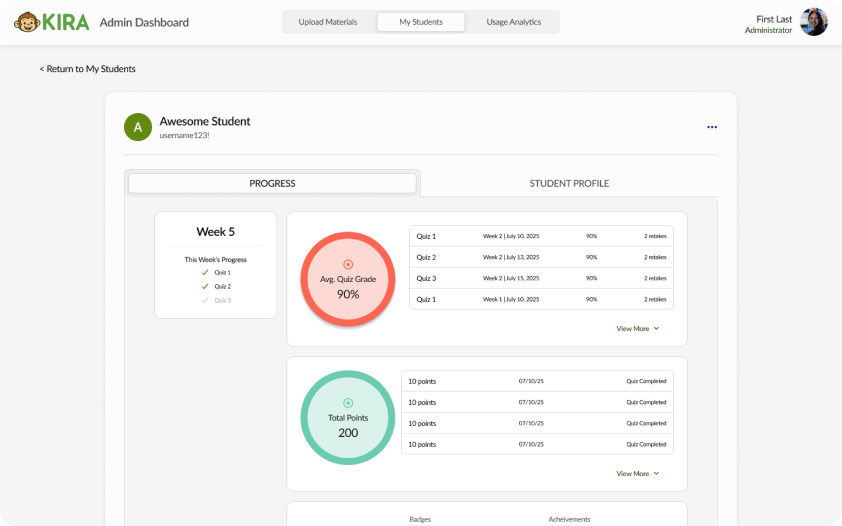The width and height of the screenshot is (842, 526).
Task: Click the KIRA monkey logo icon
Action: pyautogui.click(x=27, y=22)
